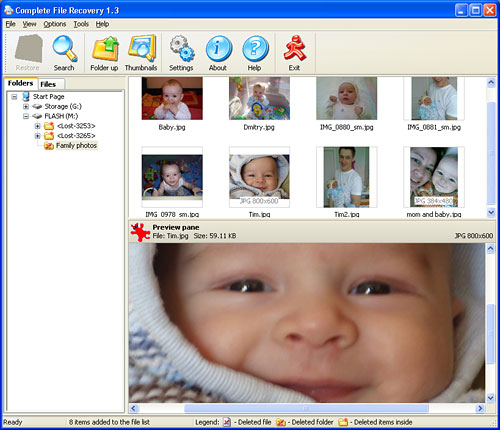This screenshot has height=430, width=500.
Task: Select the Lost-3265 tree label
Action: coord(76,136)
